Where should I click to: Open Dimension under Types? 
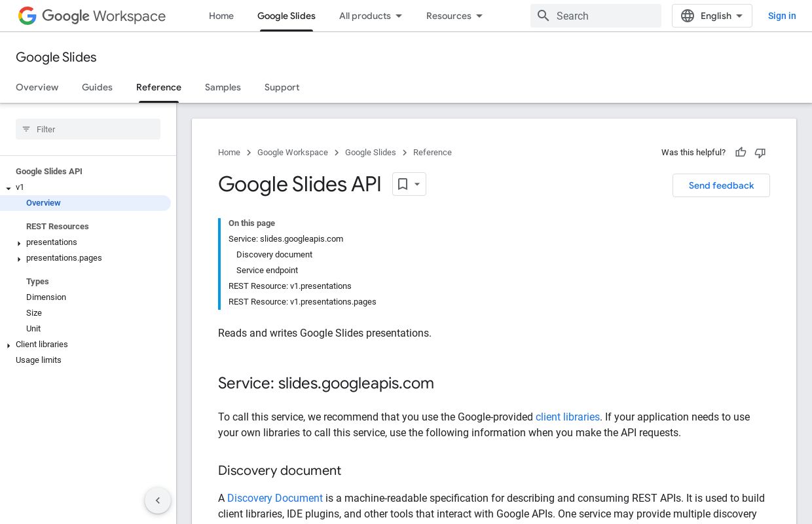46,297
